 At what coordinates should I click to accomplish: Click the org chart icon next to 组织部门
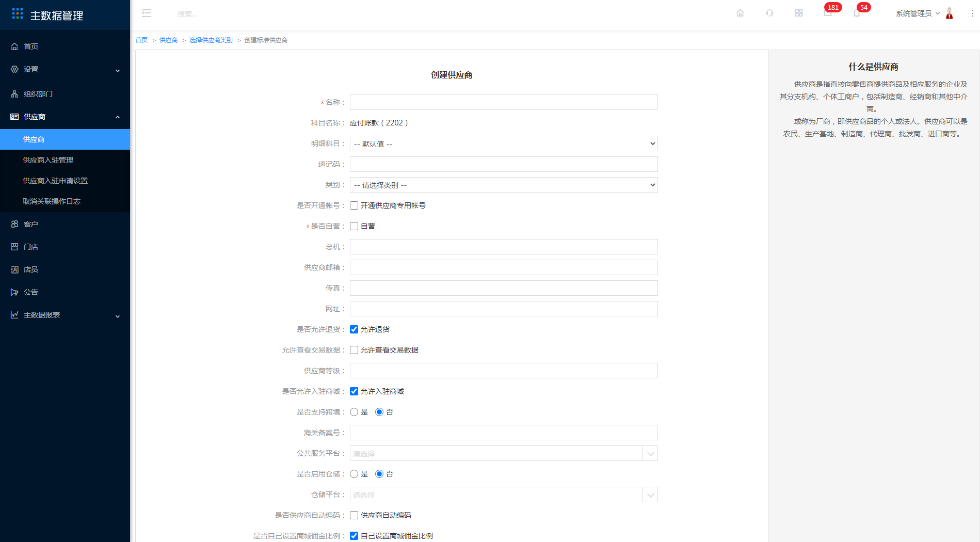click(14, 94)
